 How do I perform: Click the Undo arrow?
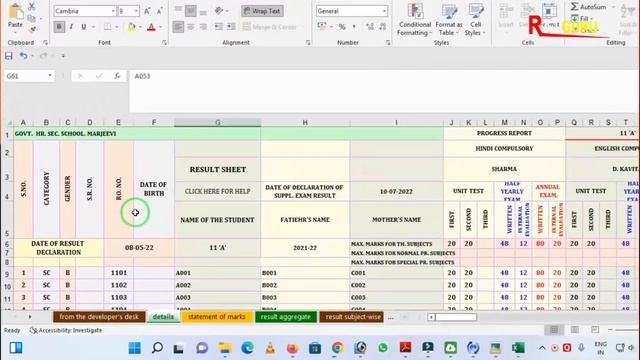pos(23,56)
